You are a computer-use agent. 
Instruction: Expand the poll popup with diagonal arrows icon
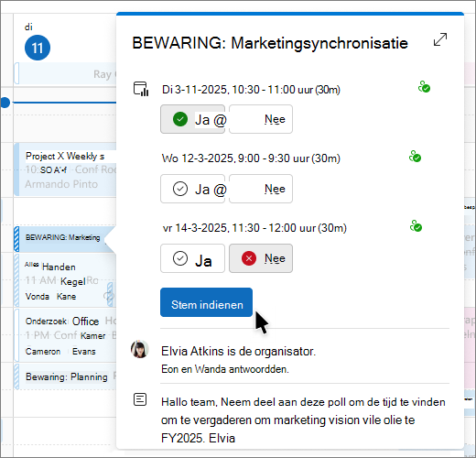click(440, 39)
